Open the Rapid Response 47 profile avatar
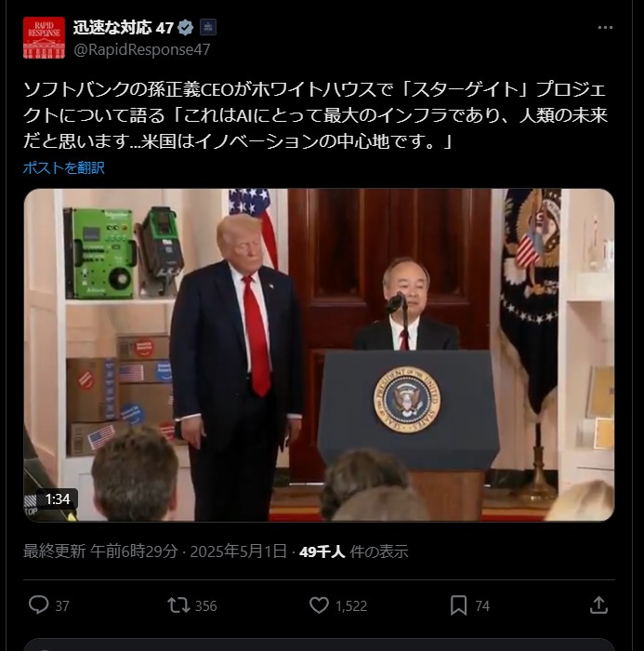This screenshot has height=651, width=644. [44, 38]
